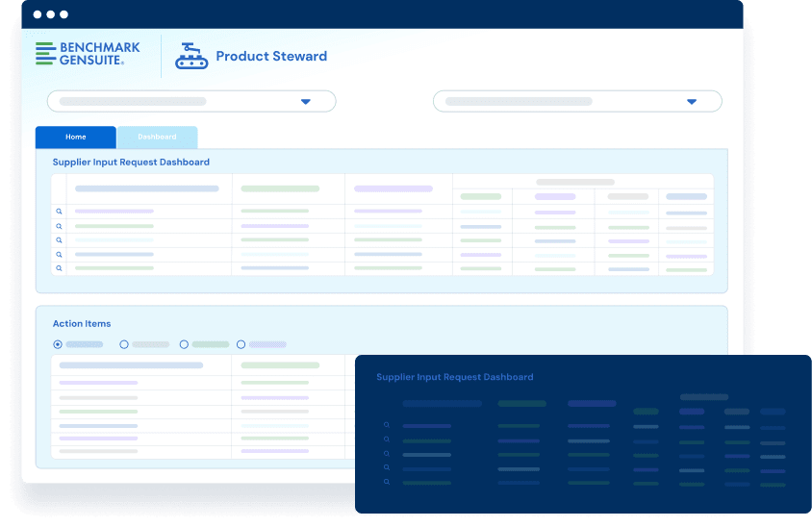Click the Action Items section title
Screen dimensions: 812x527
point(82,324)
